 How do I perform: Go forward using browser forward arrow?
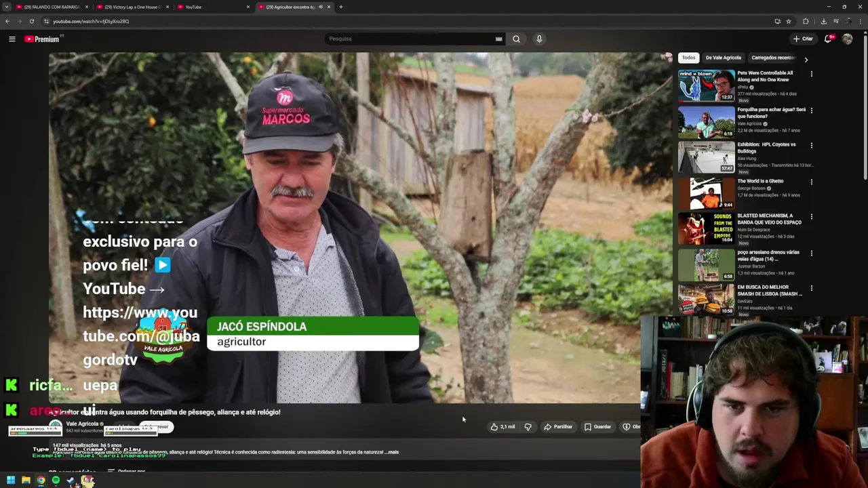click(x=19, y=21)
